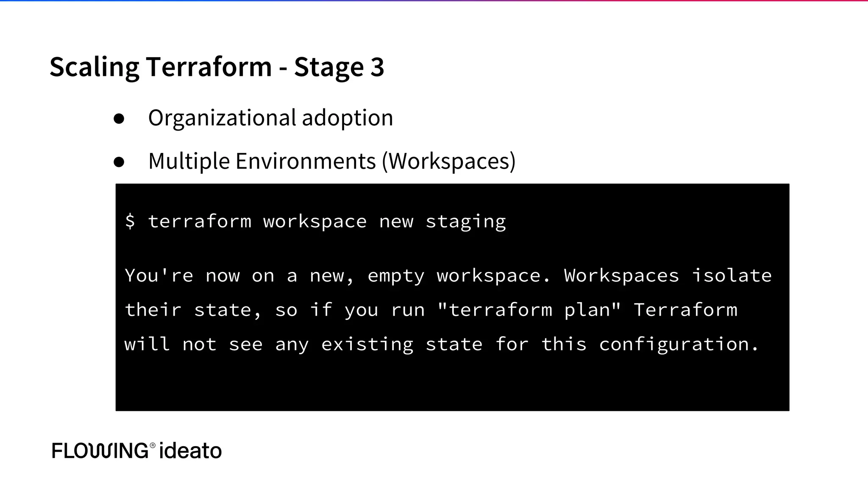This screenshot has width=868, height=488.
Task: Click the "Organizational adoption" bullet text
Action: point(270,118)
